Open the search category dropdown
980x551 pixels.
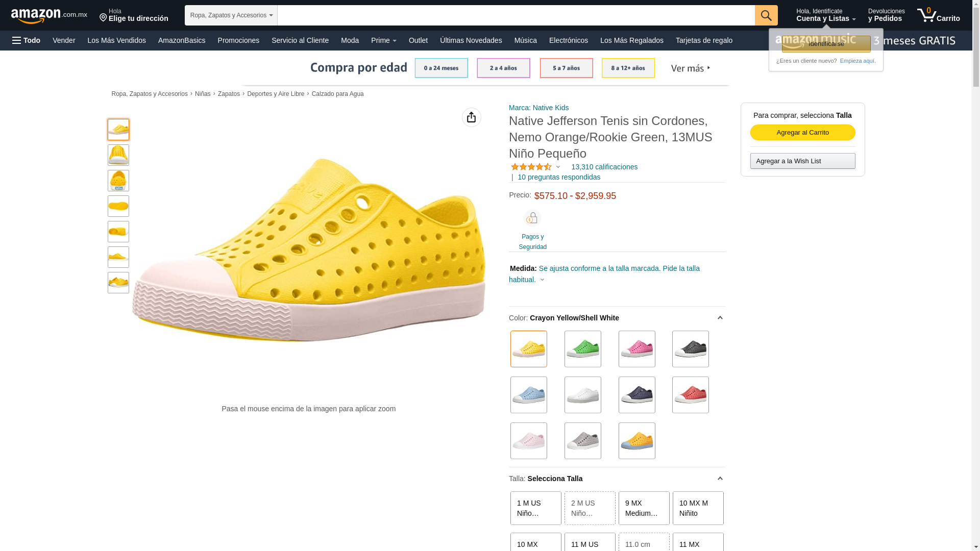point(231,15)
